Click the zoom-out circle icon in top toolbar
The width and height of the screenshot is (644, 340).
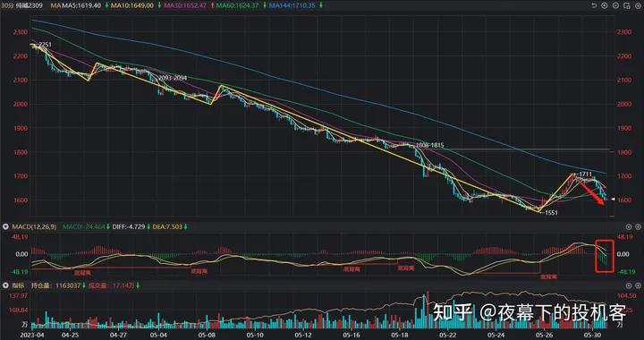(614, 5)
